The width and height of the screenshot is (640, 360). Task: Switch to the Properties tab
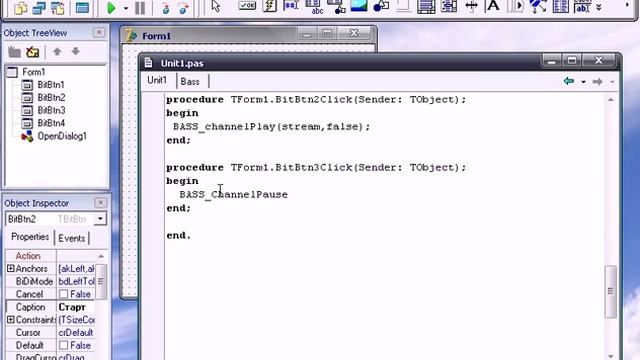click(x=30, y=237)
